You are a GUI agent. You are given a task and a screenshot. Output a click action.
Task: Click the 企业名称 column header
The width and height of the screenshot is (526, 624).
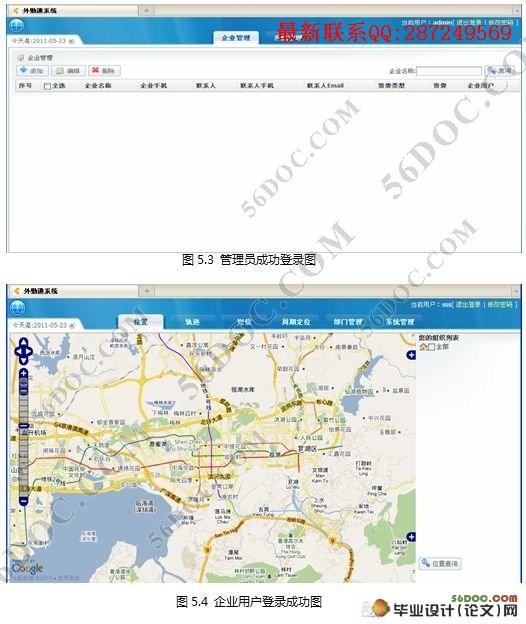98,86
